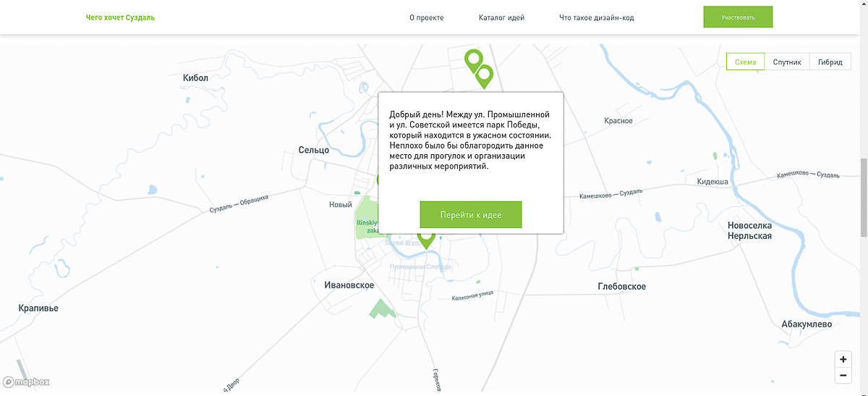The height and width of the screenshot is (396, 868).
Task: Click the Чего хочет Суздаль logo link
Action: [x=120, y=17]
